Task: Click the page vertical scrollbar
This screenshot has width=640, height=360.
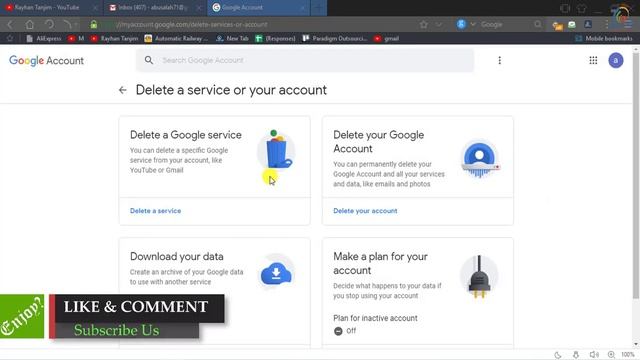Action: click(x=636, y=176)
